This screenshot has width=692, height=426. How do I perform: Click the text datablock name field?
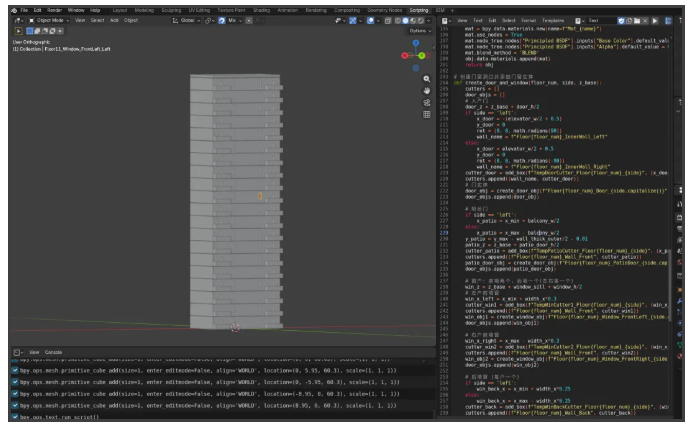tap(602, 21)
